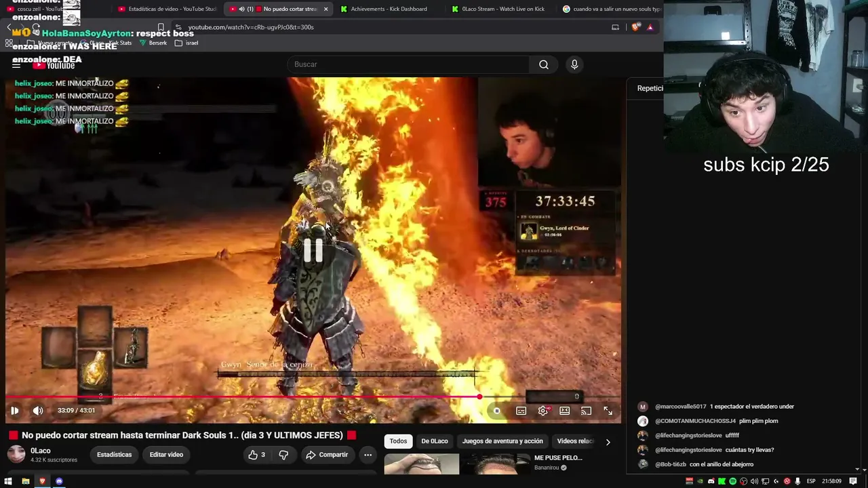This screenshot has height=488, width=868.
Task: Open the Windows notification center icon
Action: click(853, 481)
